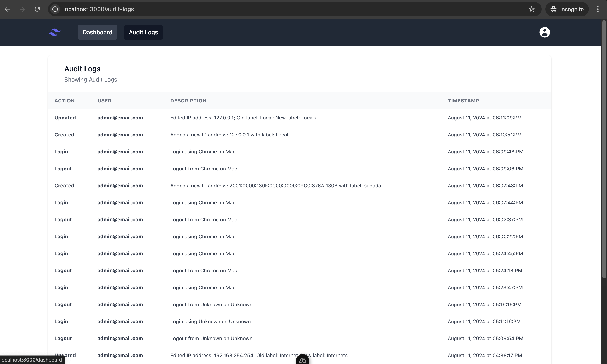Click admin@email.com in 05:11:16 PM row
This screenshot has width=607, height=364.
pyautogui.click(x=120, y=321)
